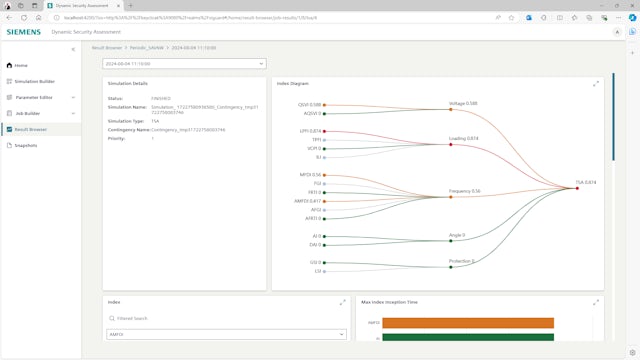Image resolution: width=640 pixels, height=360 pixels.
Task: Expand the Index Diagram panel to fullscreen
Action: coord(596,84)
